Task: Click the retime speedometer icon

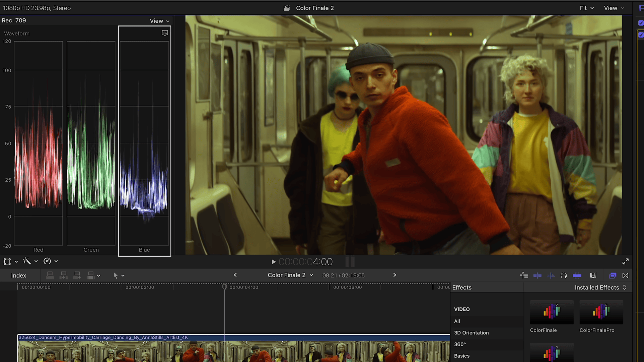Action: (x=47, y=261)
